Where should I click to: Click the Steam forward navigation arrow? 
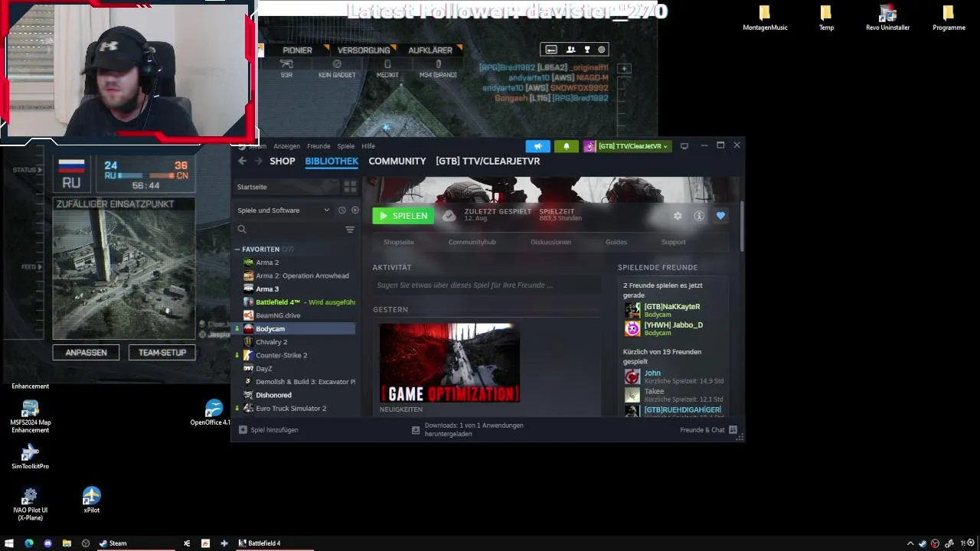258,161
